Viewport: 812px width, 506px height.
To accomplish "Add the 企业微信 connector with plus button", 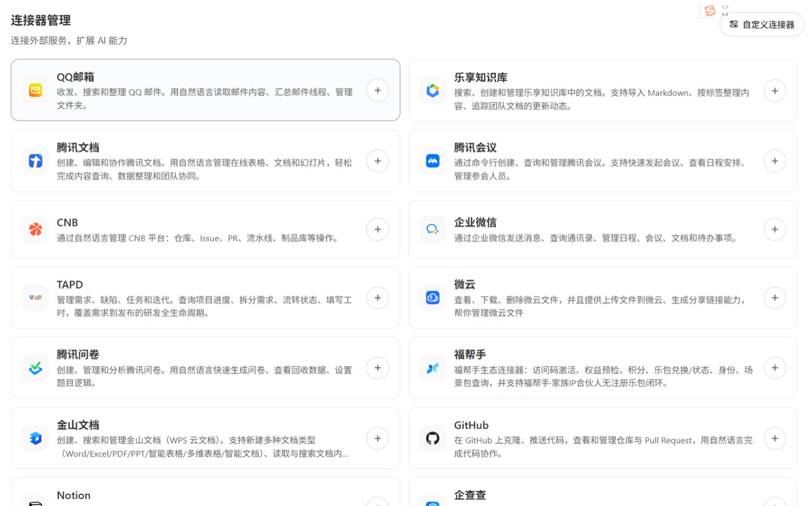I will 775,229.
